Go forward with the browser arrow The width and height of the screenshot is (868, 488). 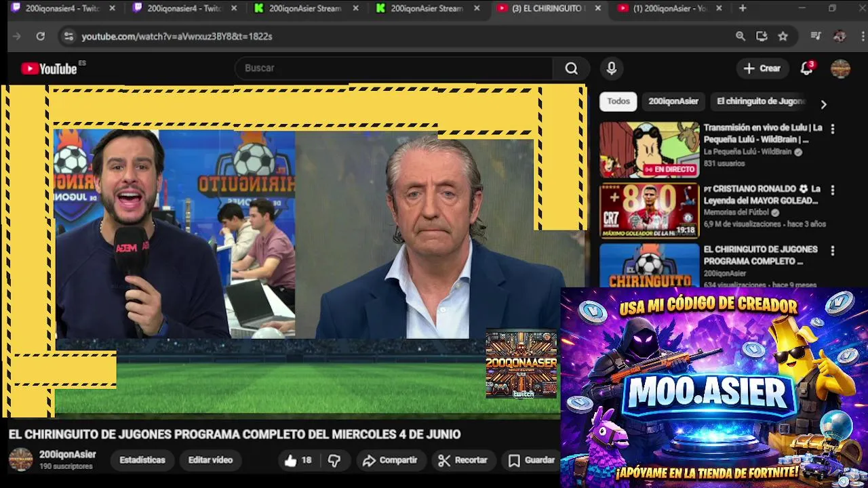coord(17,37)
